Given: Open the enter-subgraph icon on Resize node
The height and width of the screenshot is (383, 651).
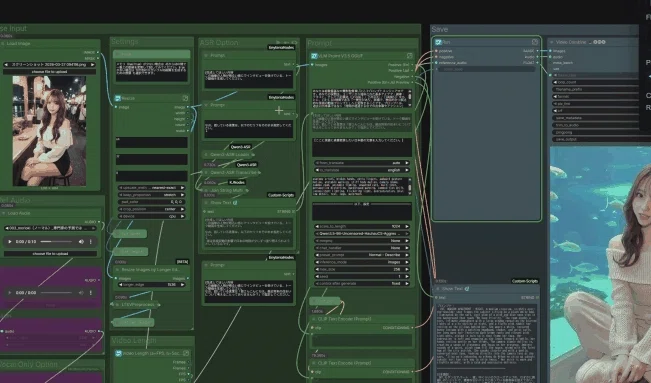Looking at the screenshot, I should [x=185, y=98].
